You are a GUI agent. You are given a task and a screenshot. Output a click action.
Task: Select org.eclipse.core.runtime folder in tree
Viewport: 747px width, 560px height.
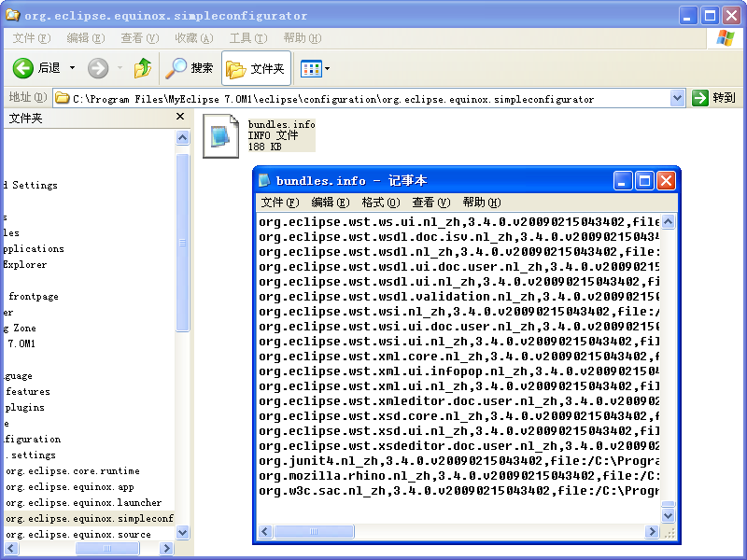tap(73, 471)
